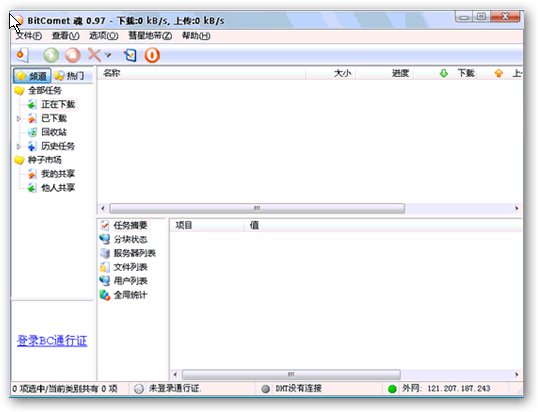538x412 pixels.
Task: Click the 回收站 recycle icon
Action: 32,132
